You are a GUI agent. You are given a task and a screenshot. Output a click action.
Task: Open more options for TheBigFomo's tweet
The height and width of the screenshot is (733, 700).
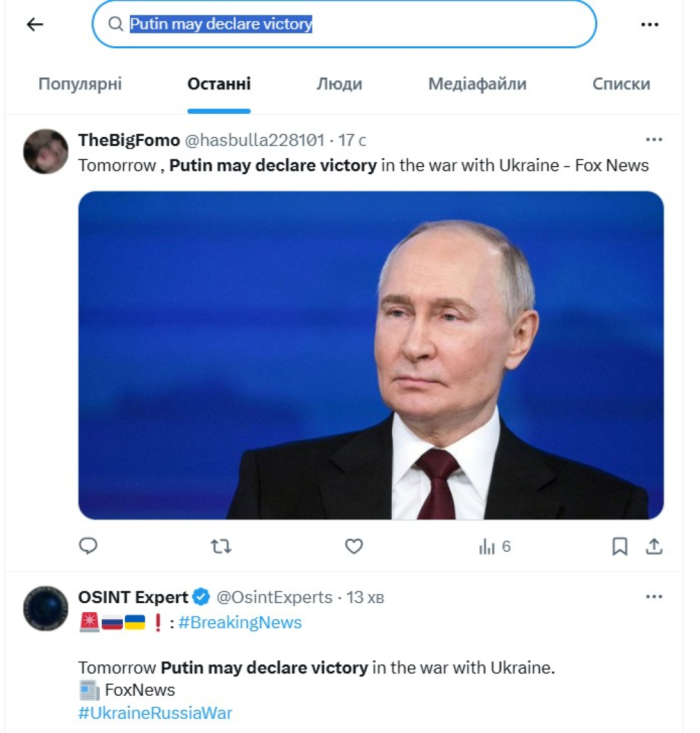coord(654,139)
